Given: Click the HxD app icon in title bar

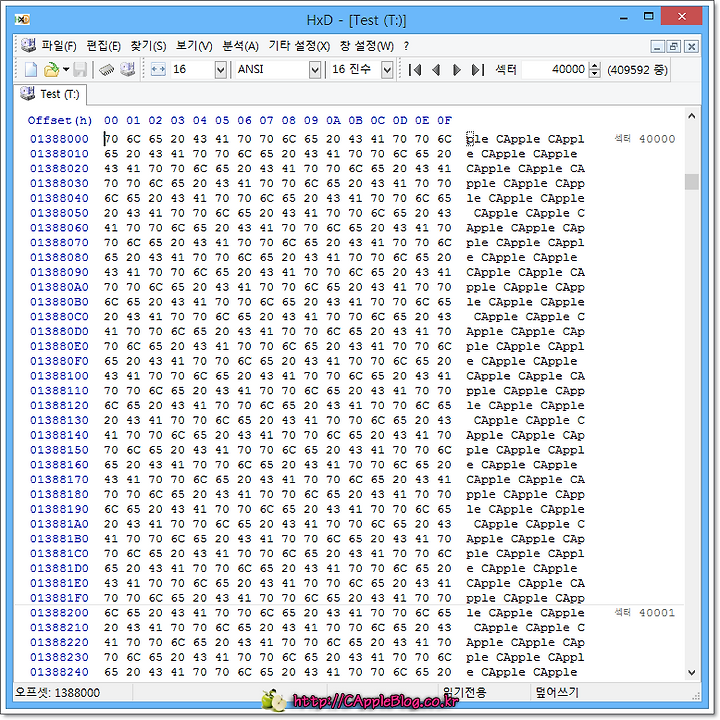Looking at the screenshot, I should pyautogui.click(x=22, y=19).
